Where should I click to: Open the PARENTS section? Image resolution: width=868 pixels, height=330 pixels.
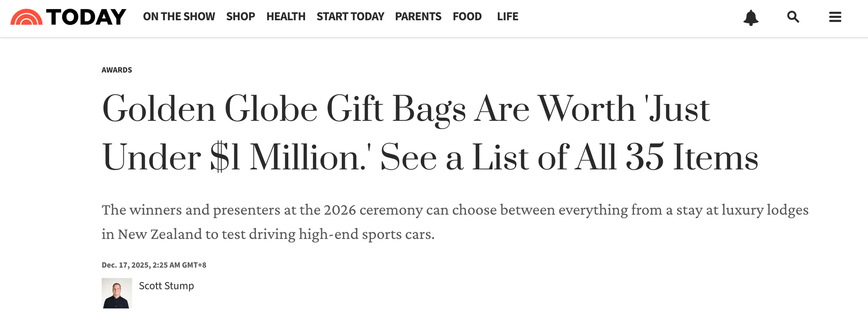pyautogui.click(x=418, y=16)
